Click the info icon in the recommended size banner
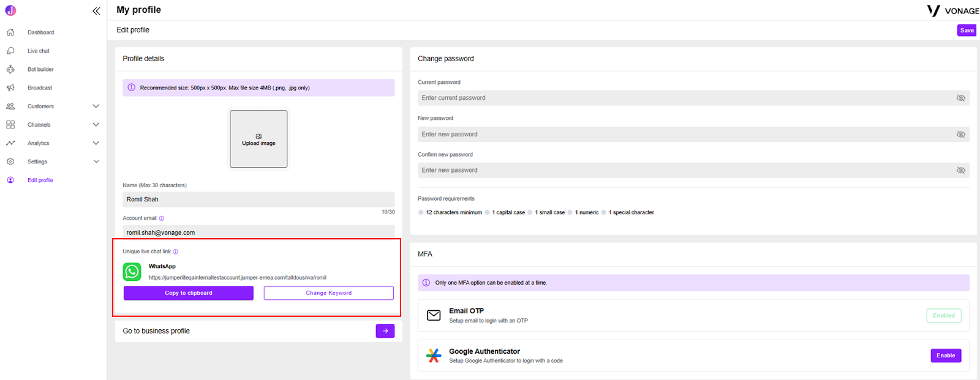980x380 pixels. (x=131, y=88)
